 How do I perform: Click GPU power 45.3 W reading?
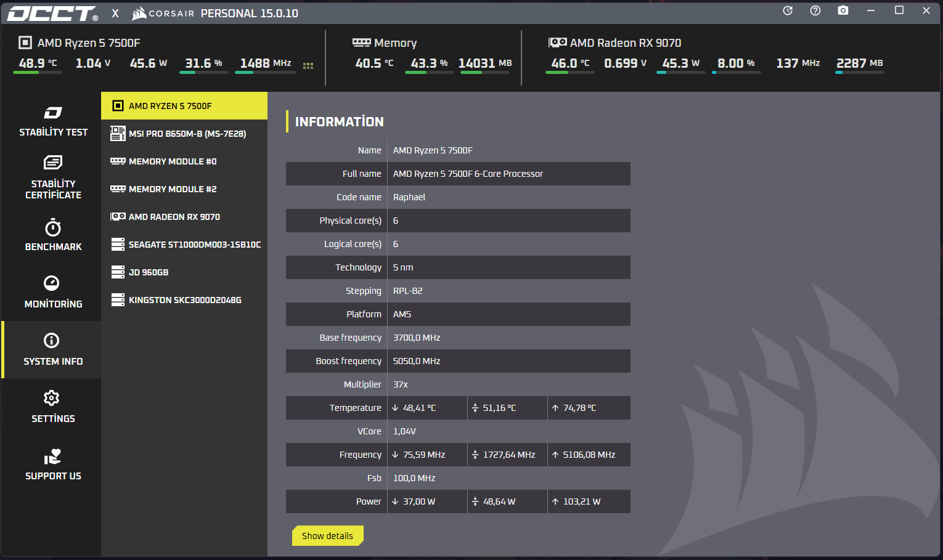pyautogui.click(x=681, y=63)
